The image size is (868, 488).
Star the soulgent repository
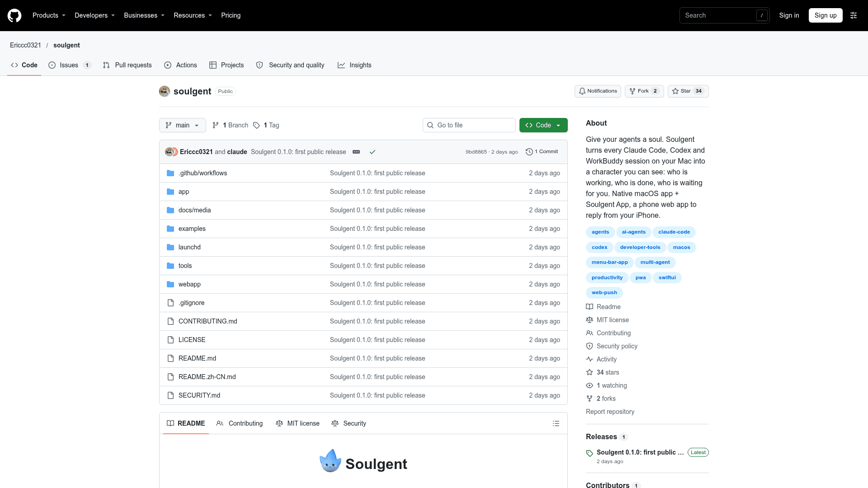point(688,91)
